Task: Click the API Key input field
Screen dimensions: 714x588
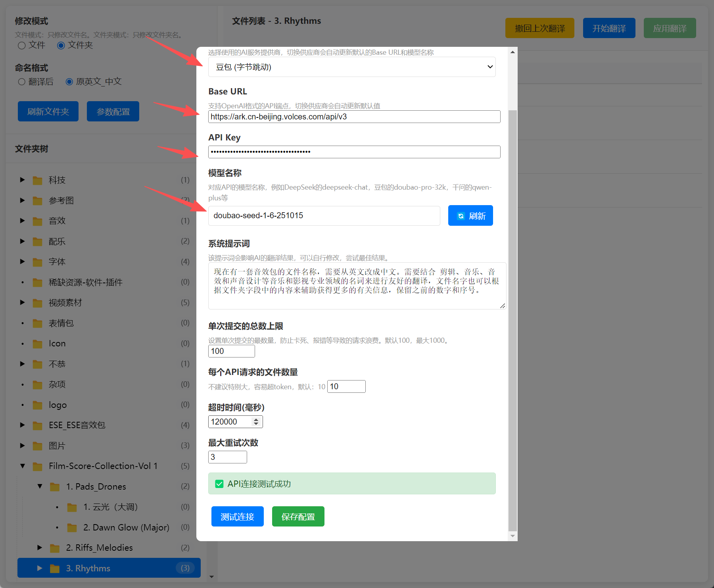Action: tap(354, 152)
